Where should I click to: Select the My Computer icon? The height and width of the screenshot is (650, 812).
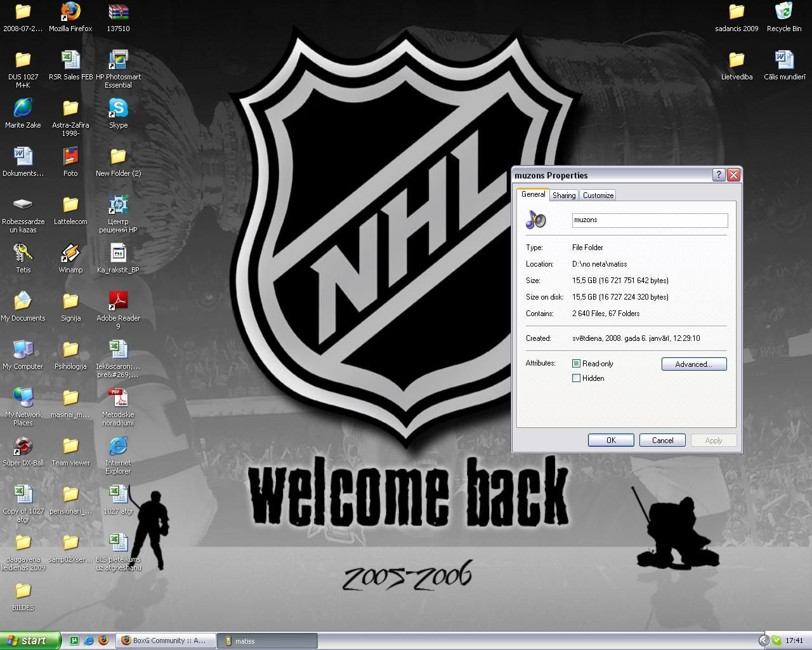pos(23,355)
